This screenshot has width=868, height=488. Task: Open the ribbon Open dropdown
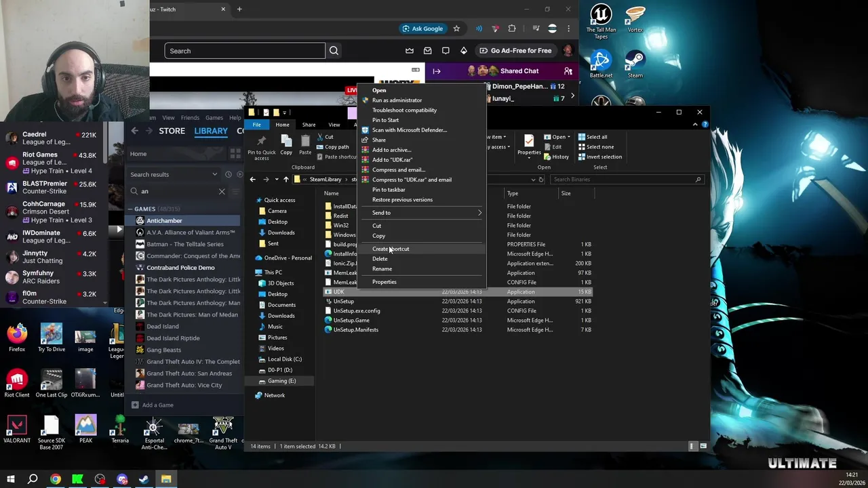click(x=559, y=137)
